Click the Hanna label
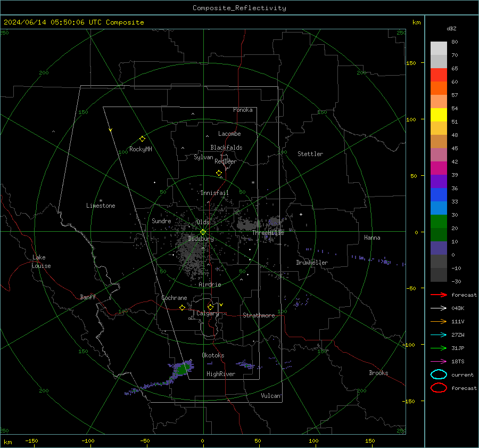The image size is (479, 448). coord(372,238)
